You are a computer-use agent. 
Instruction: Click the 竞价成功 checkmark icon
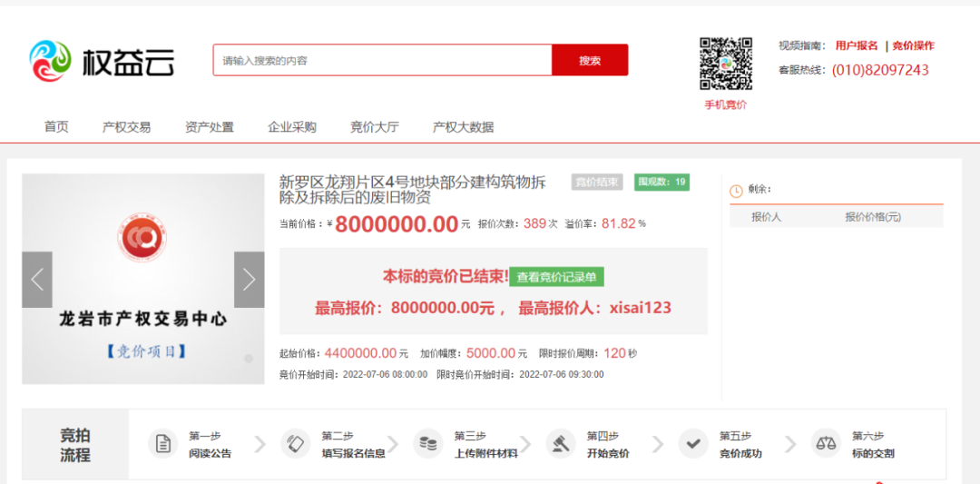click(693, 444)
